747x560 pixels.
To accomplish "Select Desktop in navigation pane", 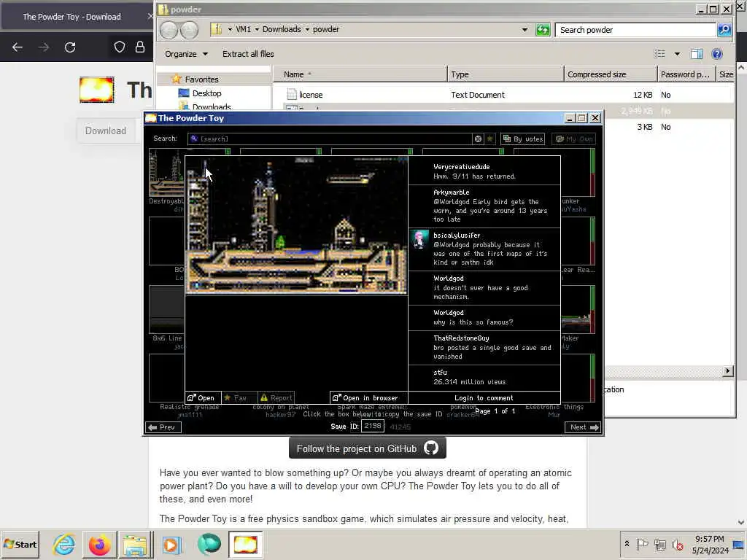I will (x=206, y=93).
